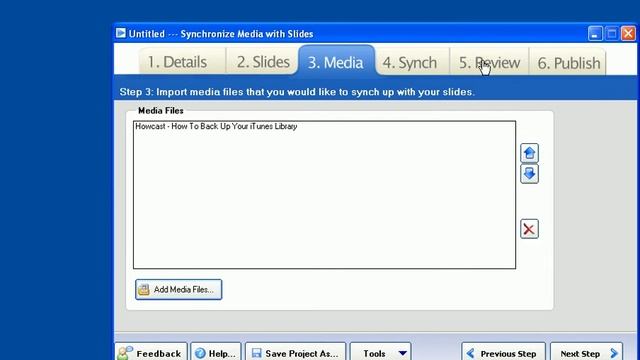Go to the 4. Synch tab

tap(411, 62)
